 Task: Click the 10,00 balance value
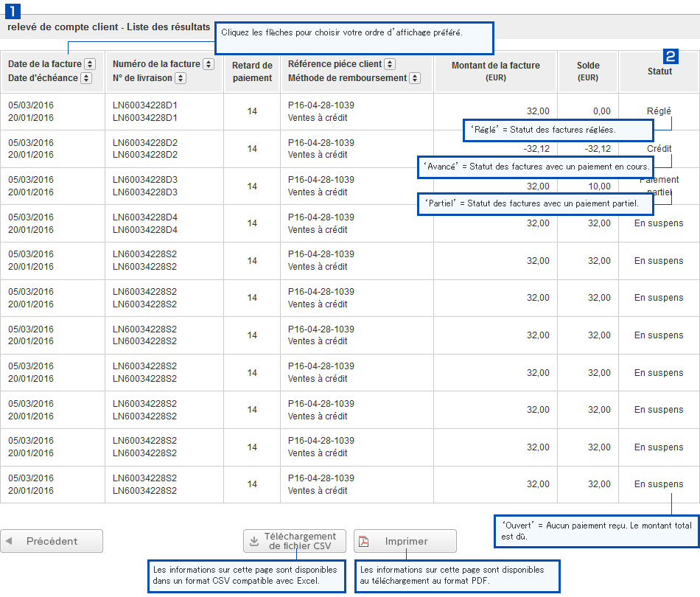click(599, 186)
